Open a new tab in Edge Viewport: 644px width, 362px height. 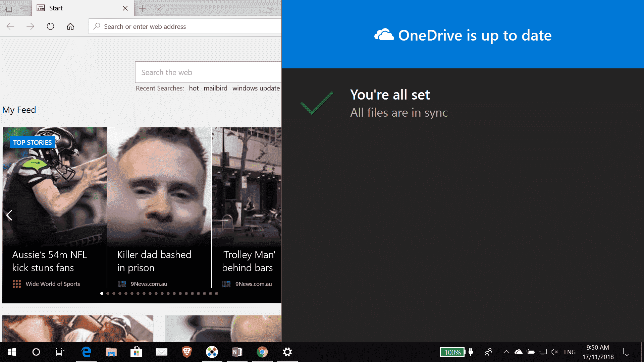pos(142,8)
